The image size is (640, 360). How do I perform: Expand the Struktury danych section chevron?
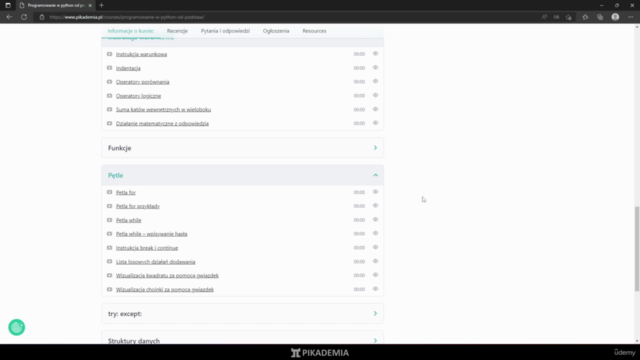375,340
